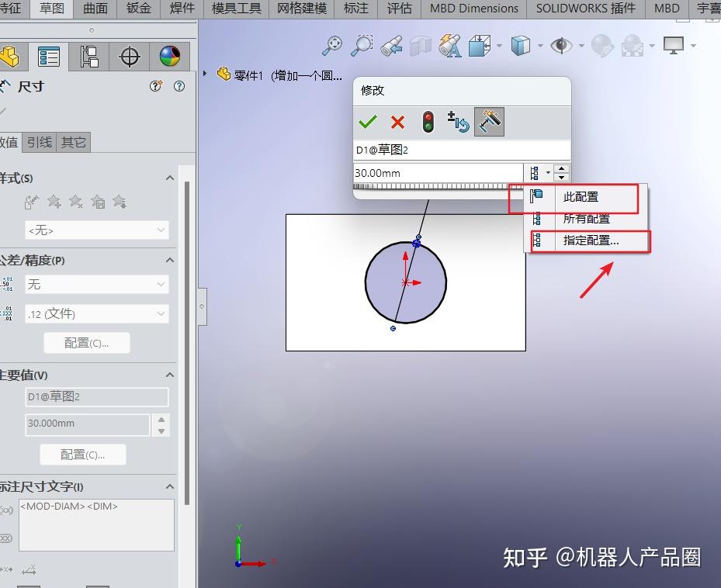Select the Zoom to Fit tool
721x588 pixels.
point(332,45)
